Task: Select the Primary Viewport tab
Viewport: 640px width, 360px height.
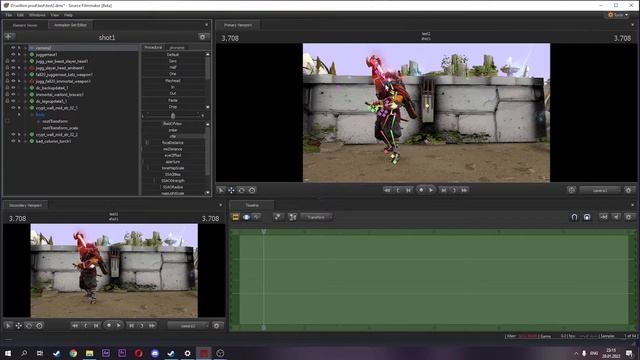Action: 238,25
